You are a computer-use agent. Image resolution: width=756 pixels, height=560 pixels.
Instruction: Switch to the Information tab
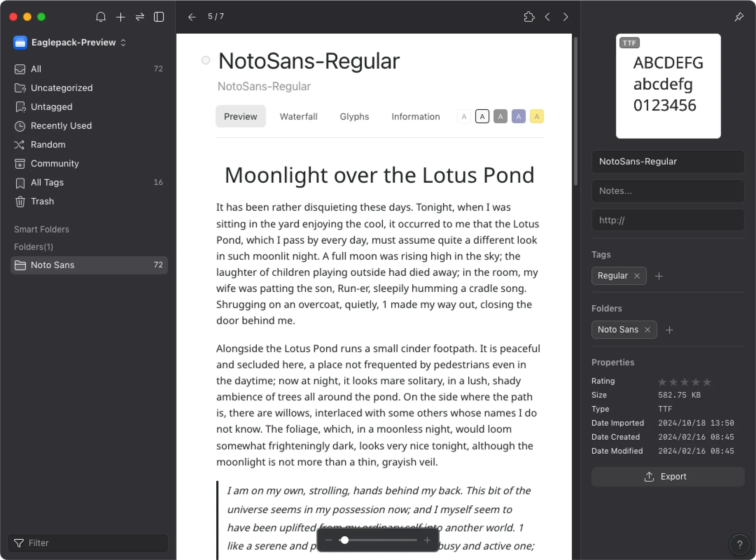416,116
